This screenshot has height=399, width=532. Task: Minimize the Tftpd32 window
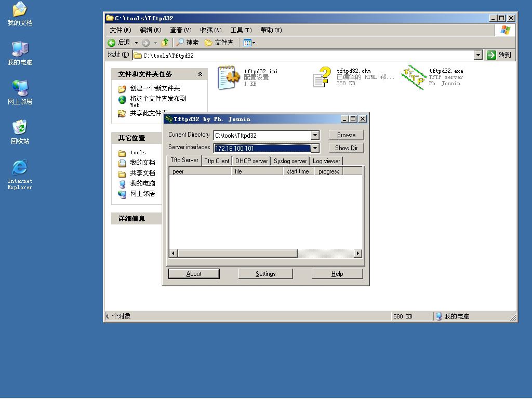click(345, 119)
